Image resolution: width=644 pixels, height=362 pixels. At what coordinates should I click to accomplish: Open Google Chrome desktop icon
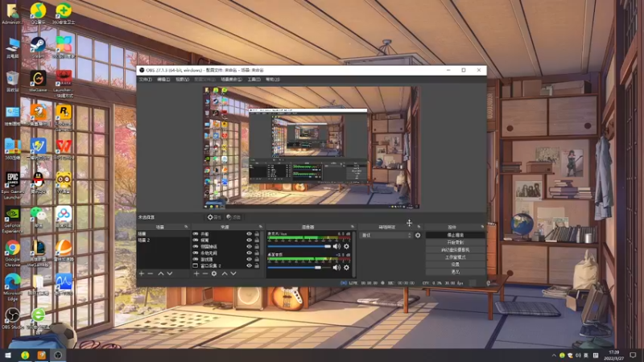(12, 253)
